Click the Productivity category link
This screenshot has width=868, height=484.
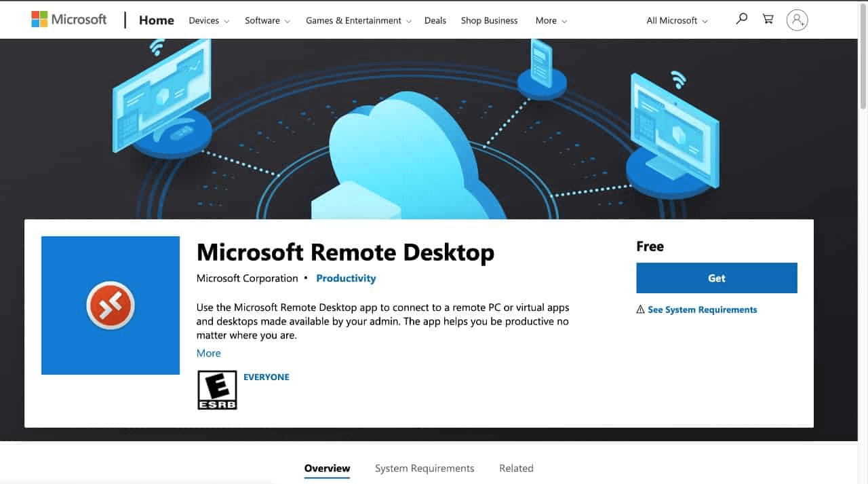[x=346, y=278]
